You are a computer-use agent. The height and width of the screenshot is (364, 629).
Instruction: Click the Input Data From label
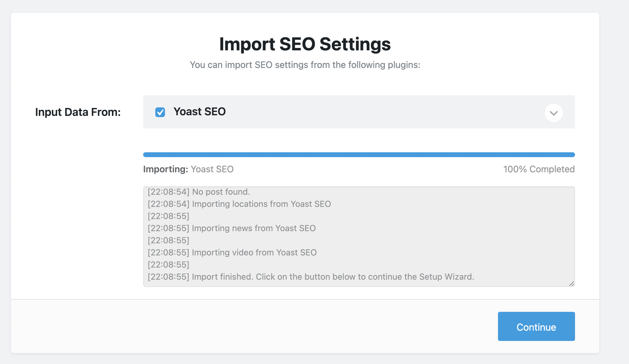pyautogui.click(x=78, y=112)
